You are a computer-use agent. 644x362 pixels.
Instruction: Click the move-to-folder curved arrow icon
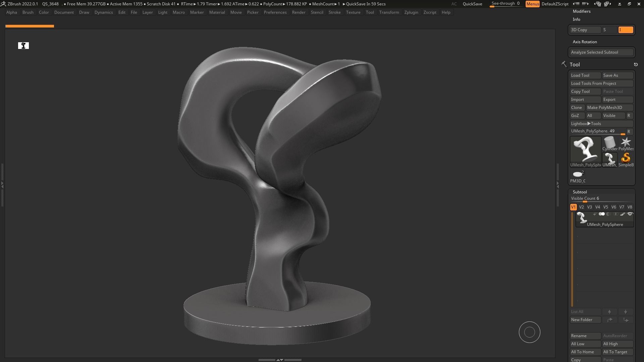coord(609,320)
